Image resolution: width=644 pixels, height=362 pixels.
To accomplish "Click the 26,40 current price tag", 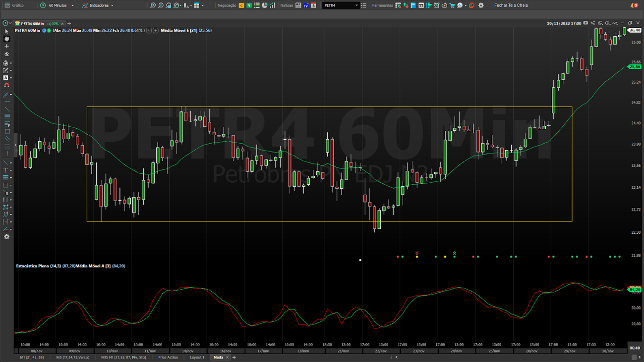I will [x=635, y=30].
